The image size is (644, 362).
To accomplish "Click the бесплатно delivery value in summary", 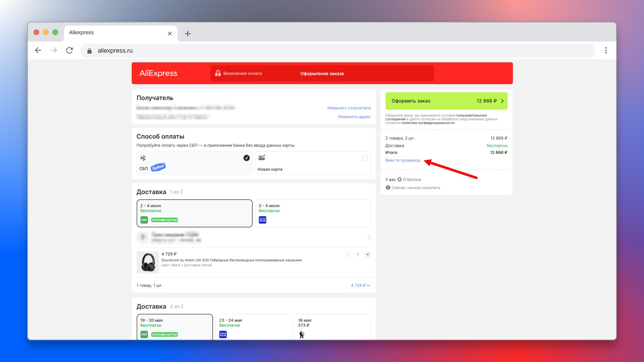I will (x=497, y=146).
